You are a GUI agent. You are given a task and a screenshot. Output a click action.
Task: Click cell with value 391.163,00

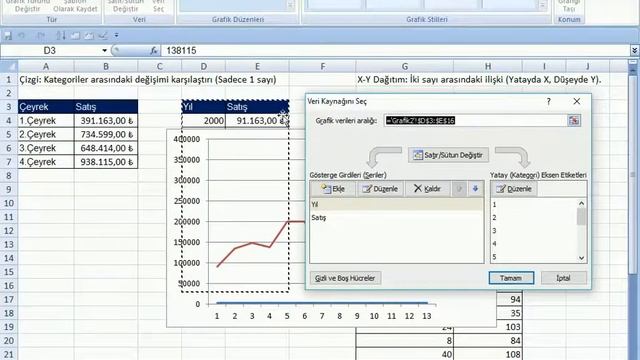click(x=106, y=121)
